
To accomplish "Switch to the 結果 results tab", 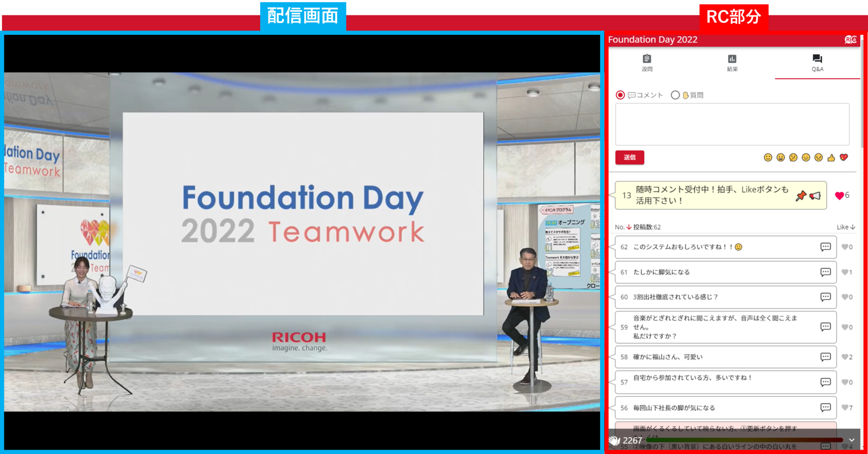I will [x=732, y=63].
